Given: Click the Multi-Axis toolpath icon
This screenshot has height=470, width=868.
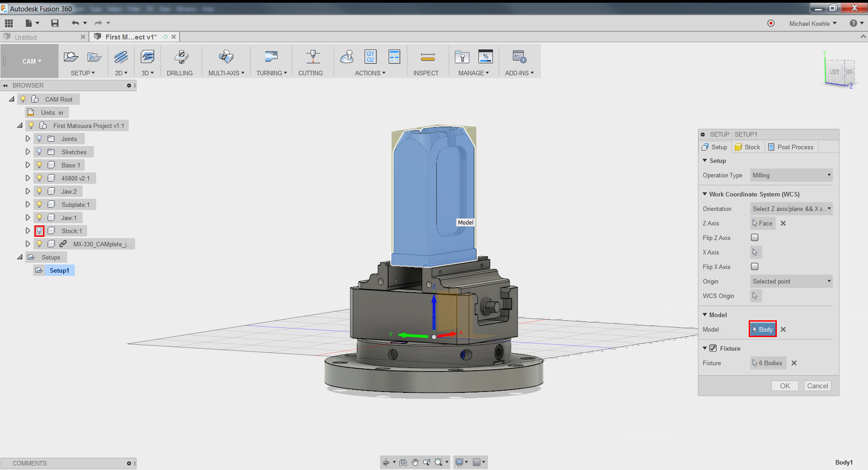Looking at the screenshot, I should pyautogui.click(x=226, y=57).
